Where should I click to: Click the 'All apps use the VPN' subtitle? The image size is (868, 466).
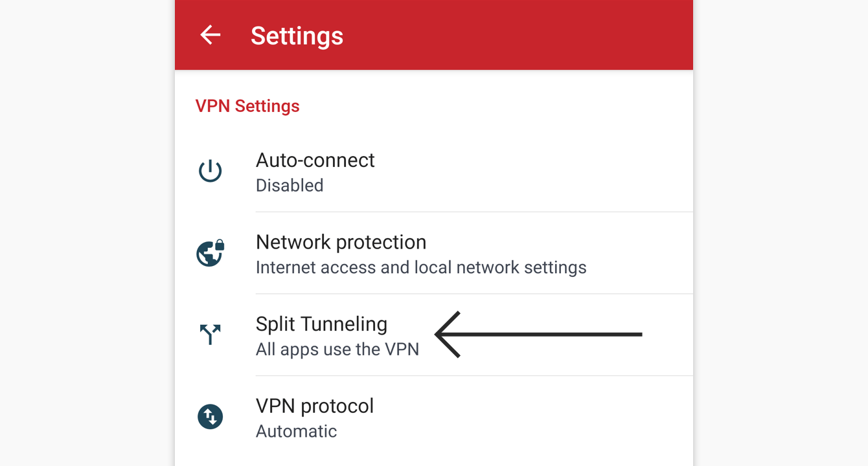[337, 349]
